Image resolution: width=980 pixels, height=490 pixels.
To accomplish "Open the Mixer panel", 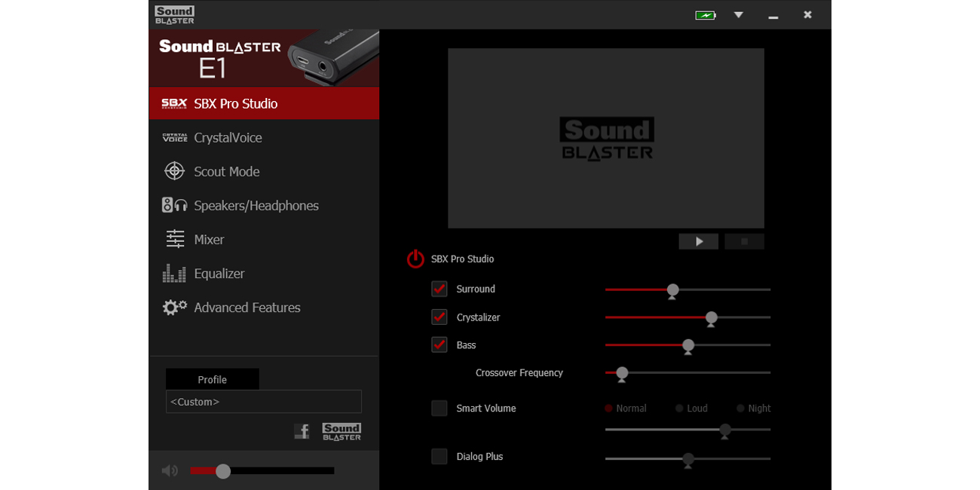I will pos(174,239).
